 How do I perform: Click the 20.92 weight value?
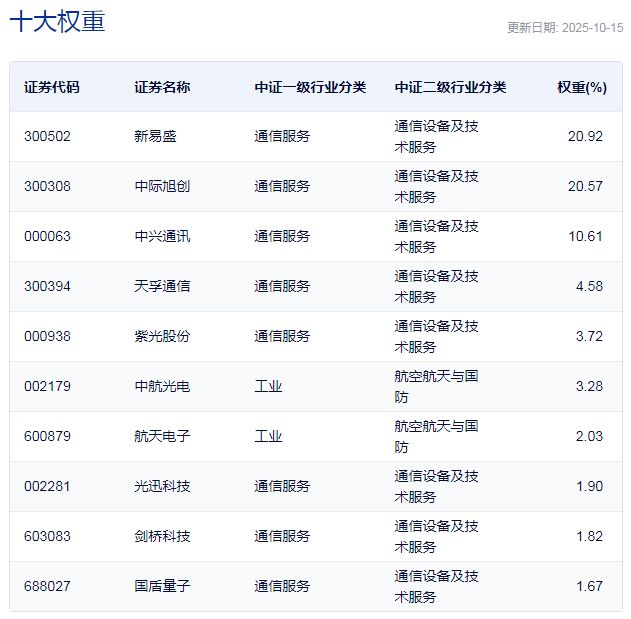[585, 136]
